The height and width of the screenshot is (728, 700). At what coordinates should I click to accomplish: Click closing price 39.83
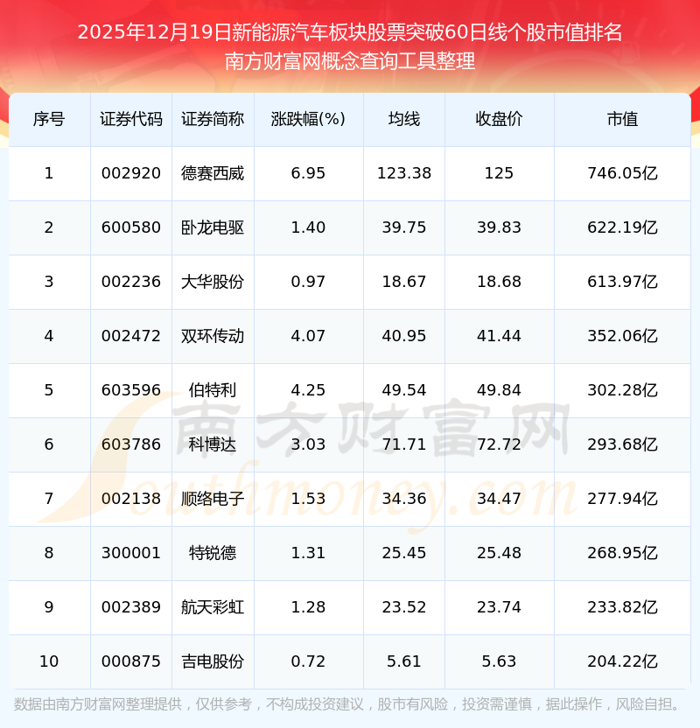[499, 227]
